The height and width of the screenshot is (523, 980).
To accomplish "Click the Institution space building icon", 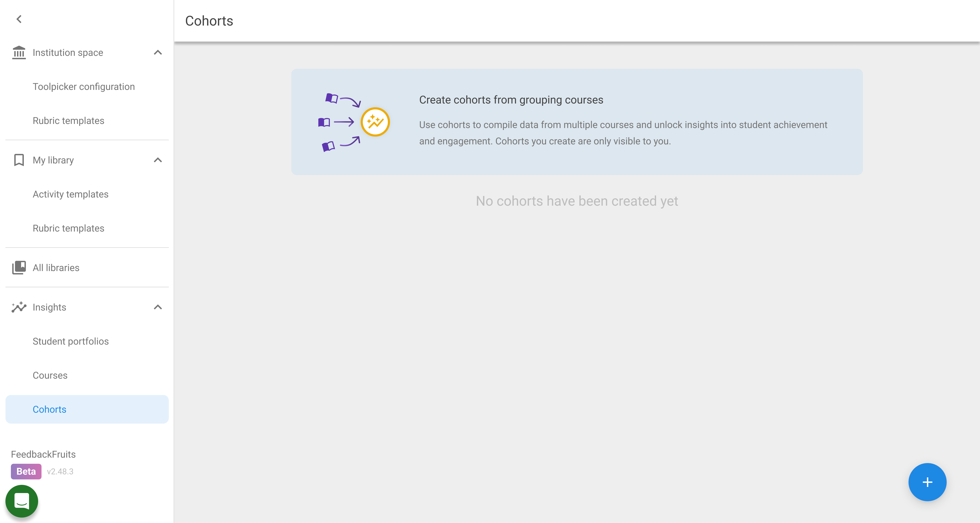I will (19, 52).
